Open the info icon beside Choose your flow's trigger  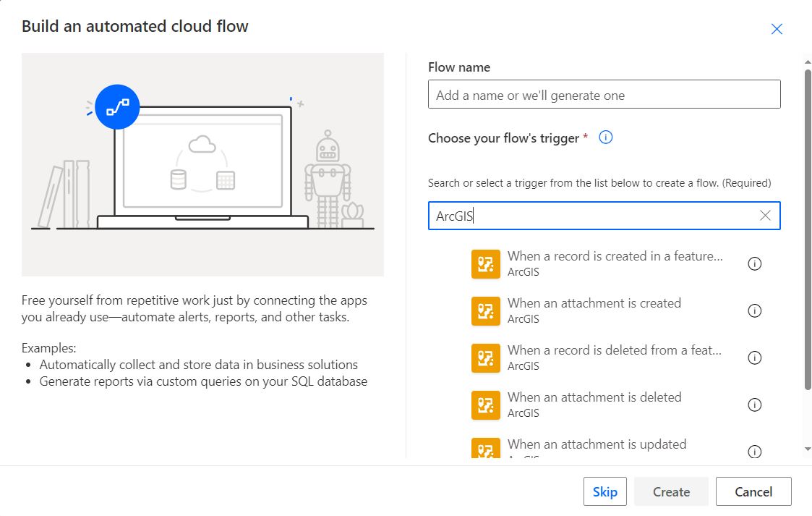(605, 138)
